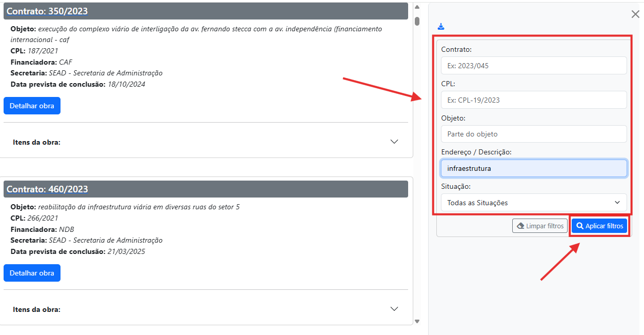Viewport: 644px width, 335px height.
Task: Click the Endereço / Descrição field containing infraestrutura
Action: [x=533, y=168]
